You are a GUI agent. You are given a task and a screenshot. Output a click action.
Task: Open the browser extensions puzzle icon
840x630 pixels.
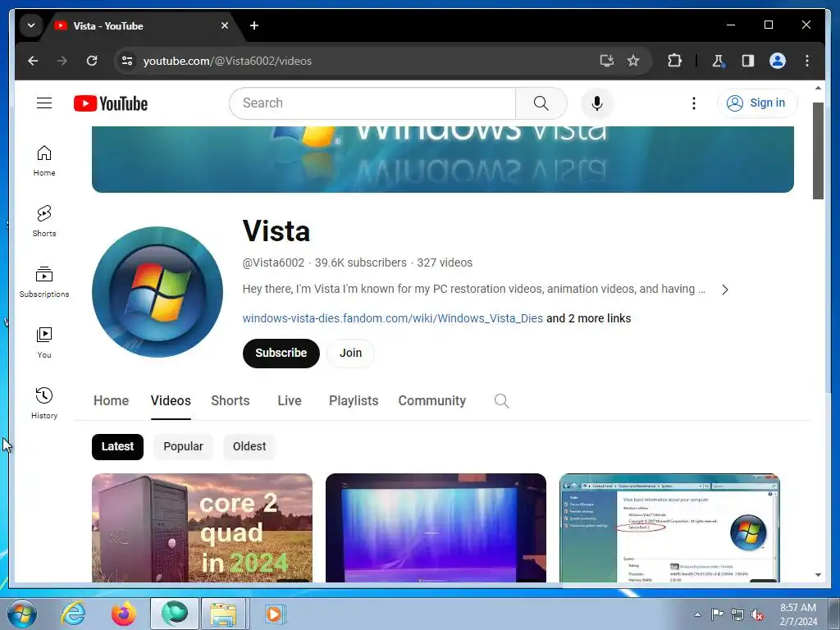pyautogui.click(x=674, y=61)
